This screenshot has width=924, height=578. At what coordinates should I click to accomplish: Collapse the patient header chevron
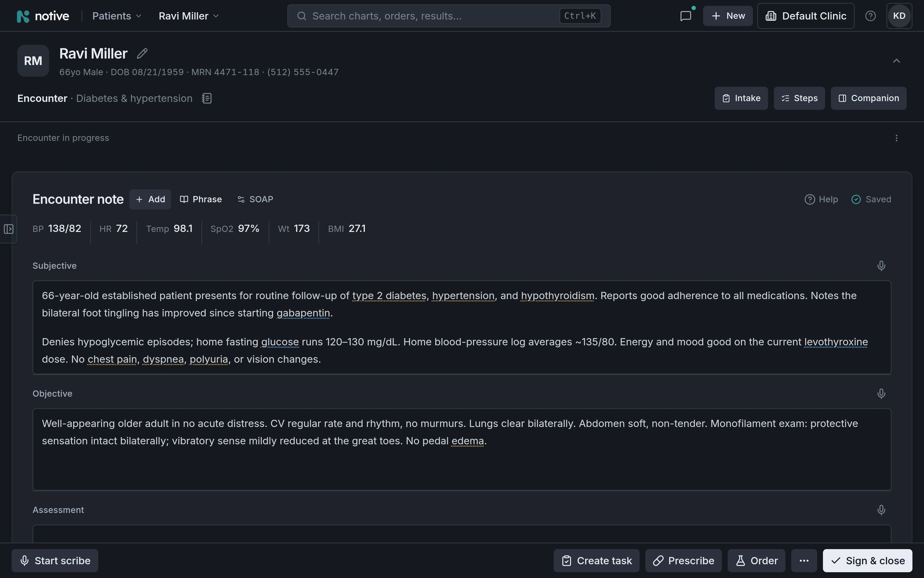pyautogui.click(x=896, y=61)
